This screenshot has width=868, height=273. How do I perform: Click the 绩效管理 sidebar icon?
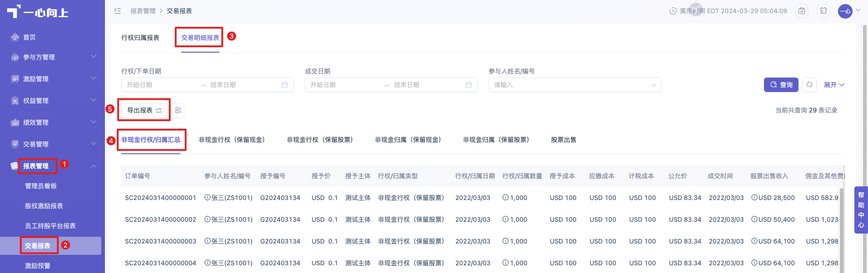pos(15,122)
